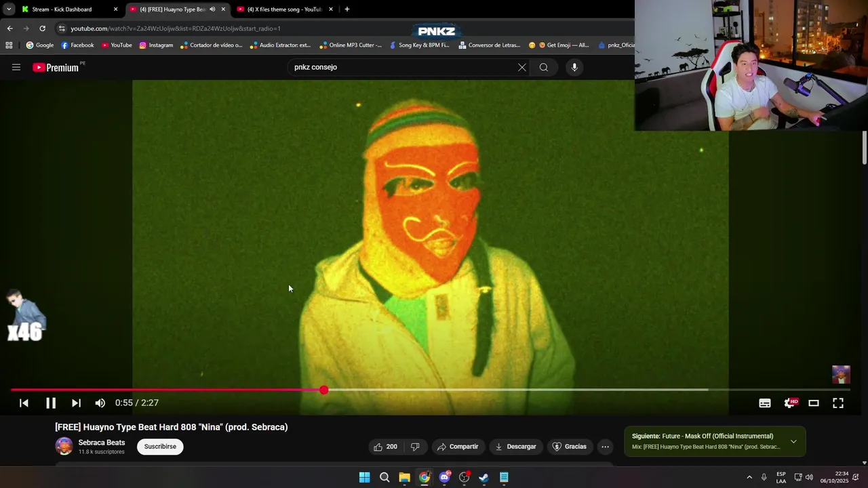868x488 pixels.
Task: Go to the previous video in player
Action: (x=24, y=403)
